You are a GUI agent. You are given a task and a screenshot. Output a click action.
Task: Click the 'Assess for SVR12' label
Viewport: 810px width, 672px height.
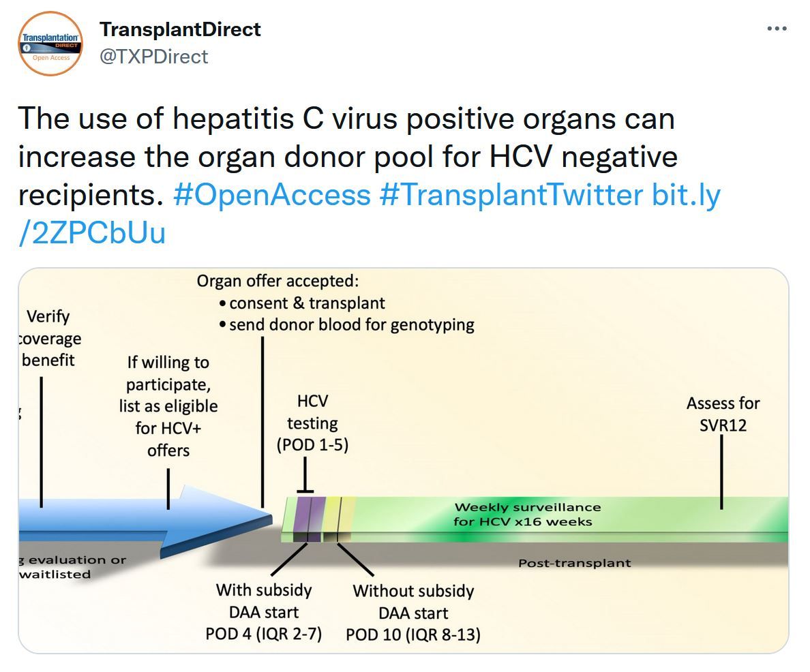click(x=723, y=414)
